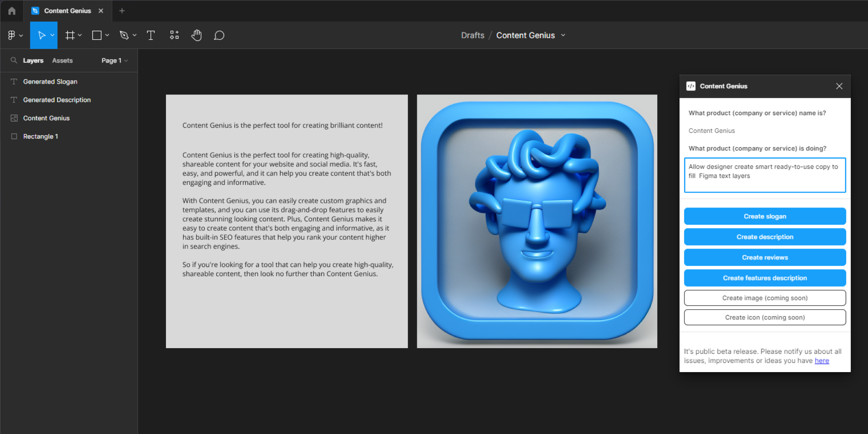
Task: Select the Move tool
Action: (x=42, y=35)
